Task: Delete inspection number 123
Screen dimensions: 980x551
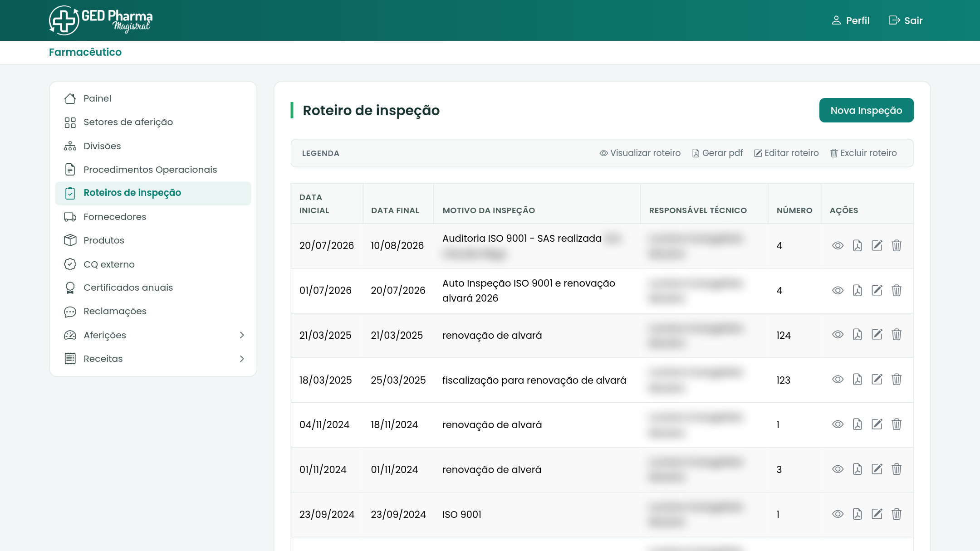Action: tap(896, 380)
